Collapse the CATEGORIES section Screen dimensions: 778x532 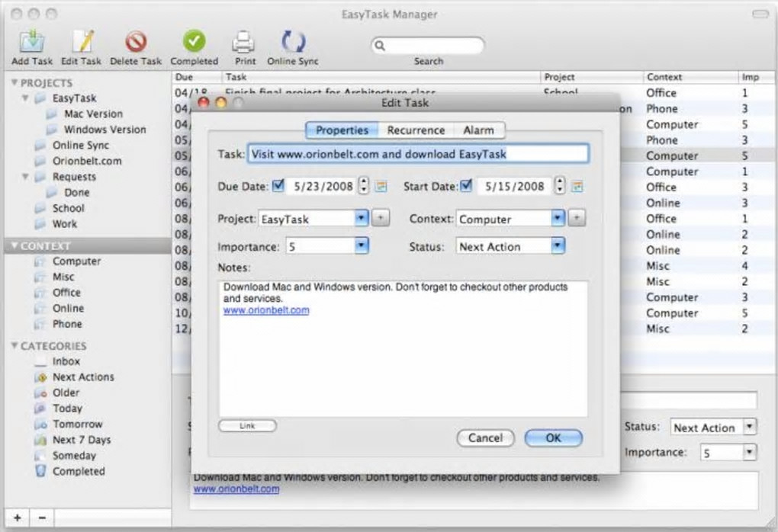(14, 345)
